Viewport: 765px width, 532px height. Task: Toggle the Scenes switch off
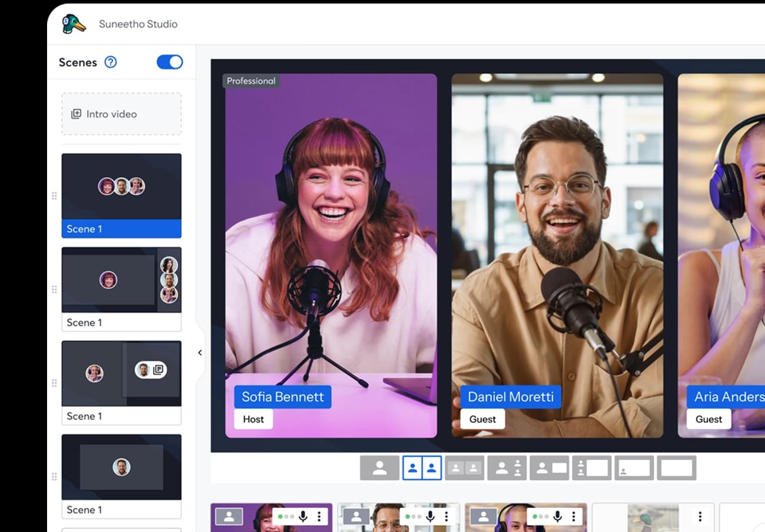(x=169, y=62)
